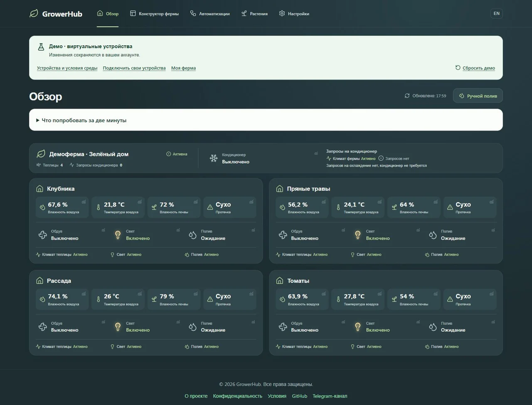Click the refresh icon next to Обновлено
This screenshot has height=405, width=532.
[x=407, y=96]
